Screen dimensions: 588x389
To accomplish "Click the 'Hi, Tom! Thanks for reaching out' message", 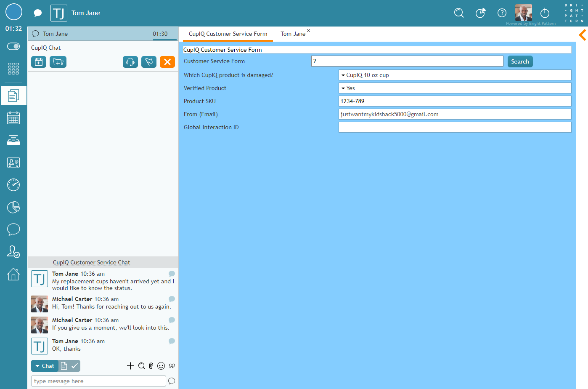I will [x=111, y=306].
